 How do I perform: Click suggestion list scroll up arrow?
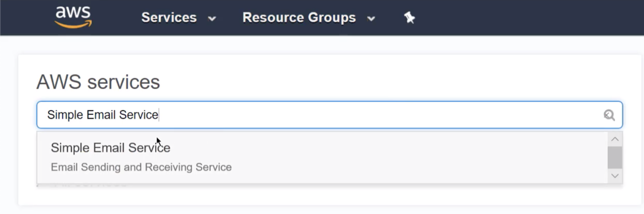615,139
